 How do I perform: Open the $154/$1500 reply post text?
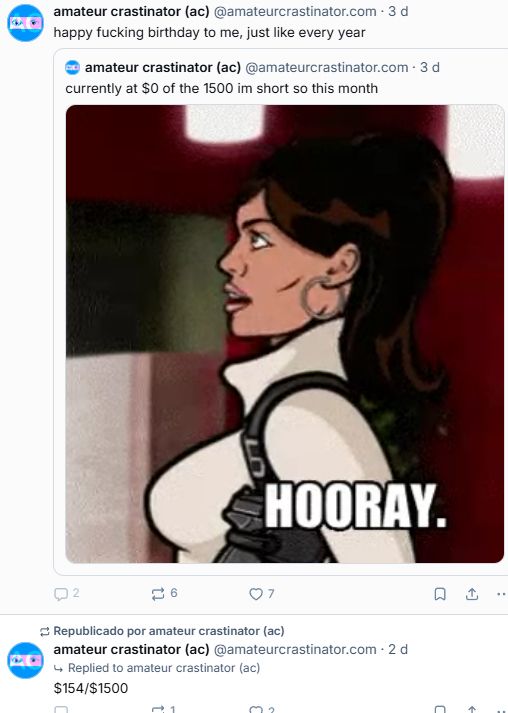pos(91,688)
